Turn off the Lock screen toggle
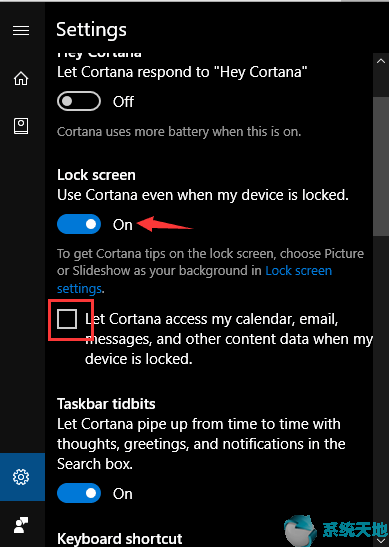The width and height of the screenshot is (389, 547). pyautogui.click(x=79, y=224)
